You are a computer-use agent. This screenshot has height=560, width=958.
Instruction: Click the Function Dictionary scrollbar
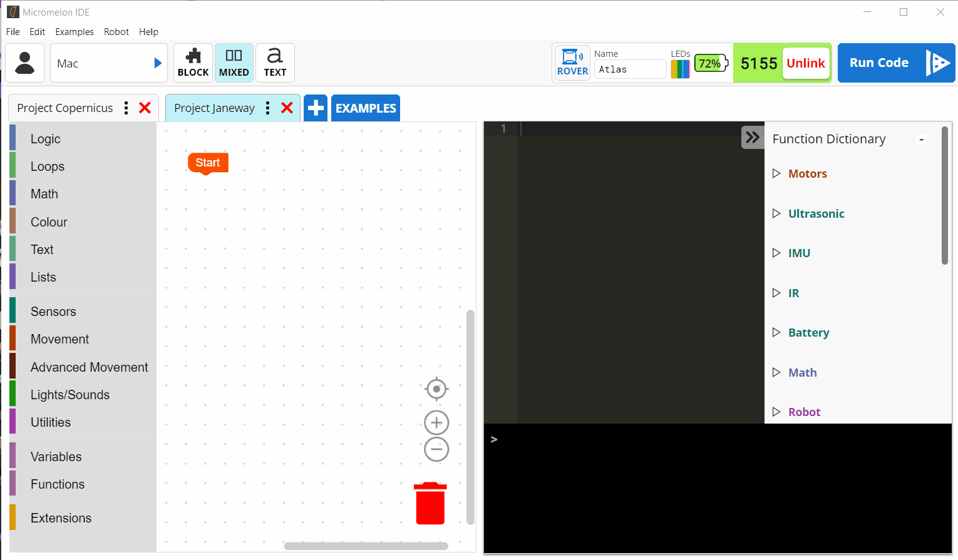945,195
